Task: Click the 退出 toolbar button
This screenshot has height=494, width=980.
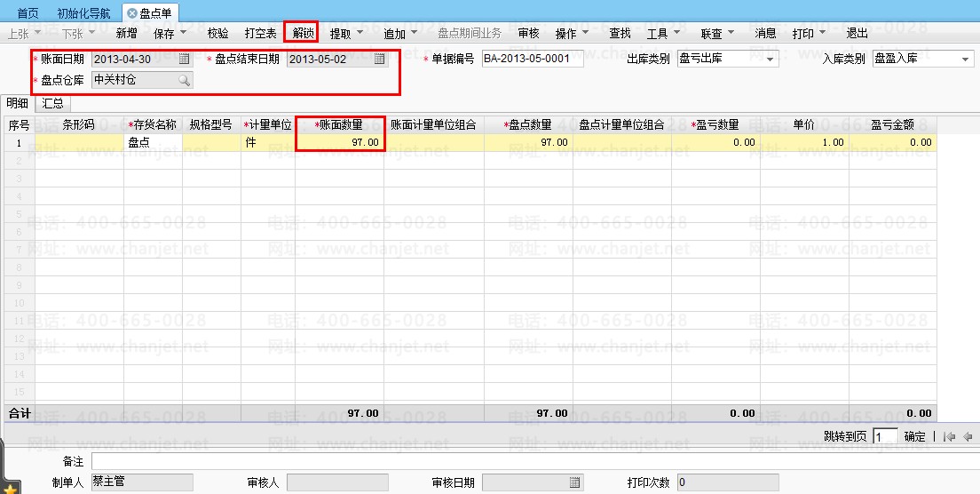Action: [857, 33]
